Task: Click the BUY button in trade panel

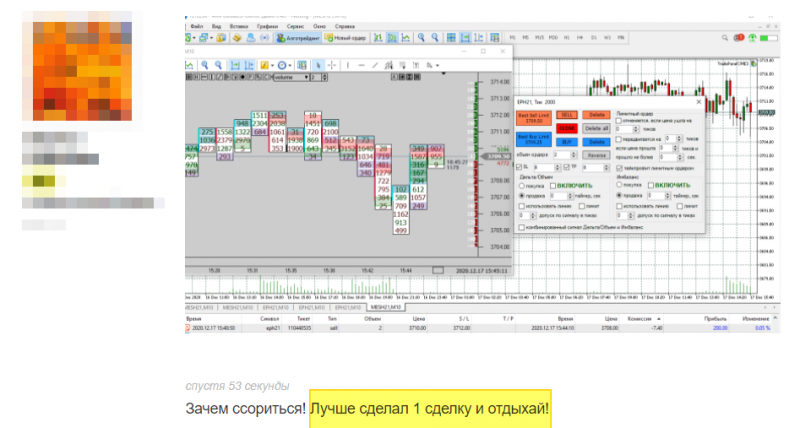Action: point(567,142)
